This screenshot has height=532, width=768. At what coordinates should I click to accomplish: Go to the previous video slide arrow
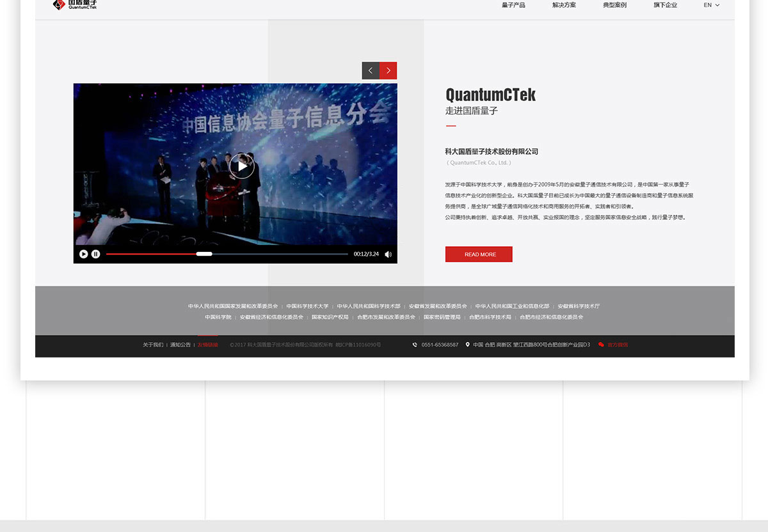coord(371,70)
